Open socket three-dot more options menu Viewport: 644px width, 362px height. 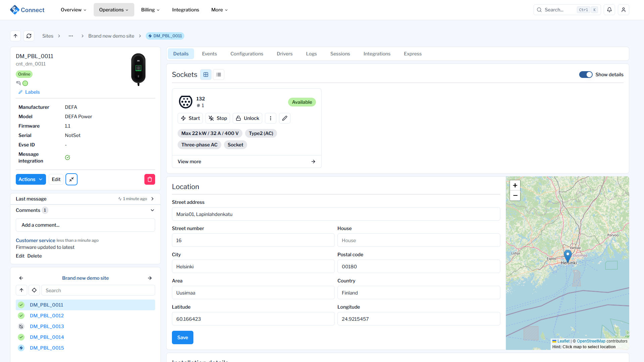tap(270, 118)
